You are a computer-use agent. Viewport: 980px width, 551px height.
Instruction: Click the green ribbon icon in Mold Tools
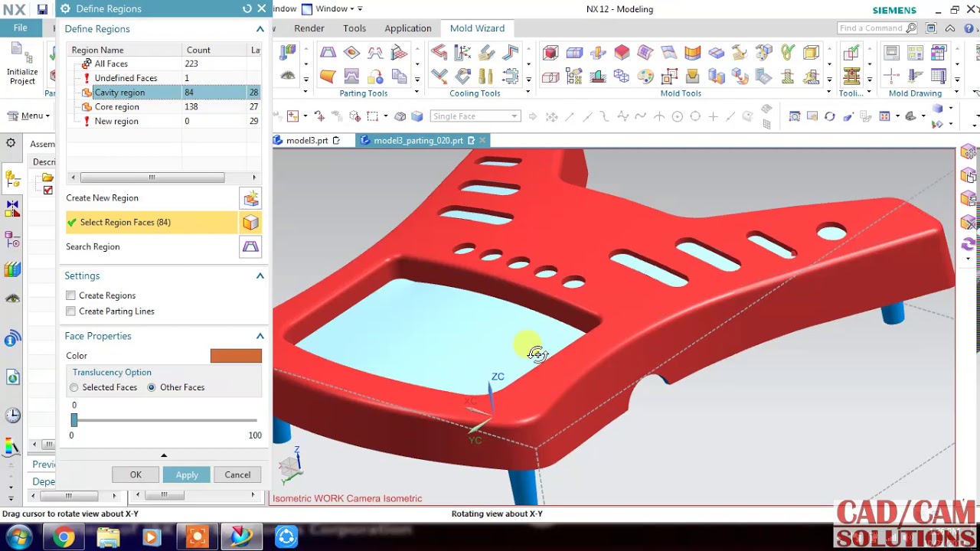(x=787, y=53)
